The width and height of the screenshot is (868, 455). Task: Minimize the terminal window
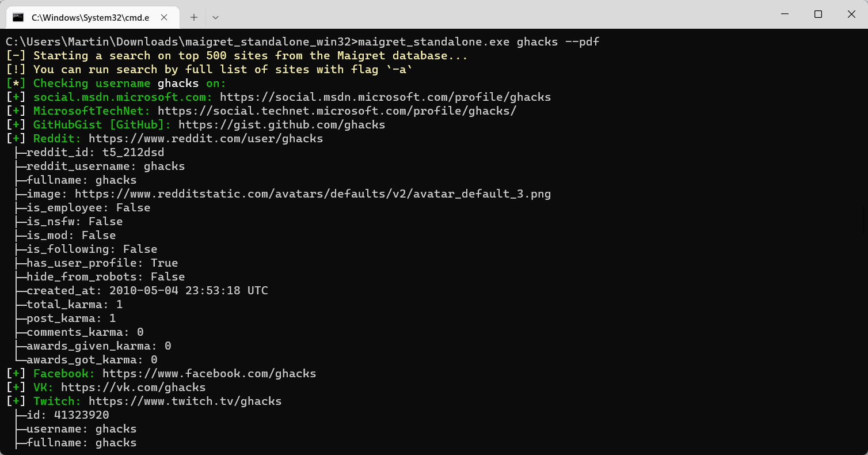(x=784, y=14)
